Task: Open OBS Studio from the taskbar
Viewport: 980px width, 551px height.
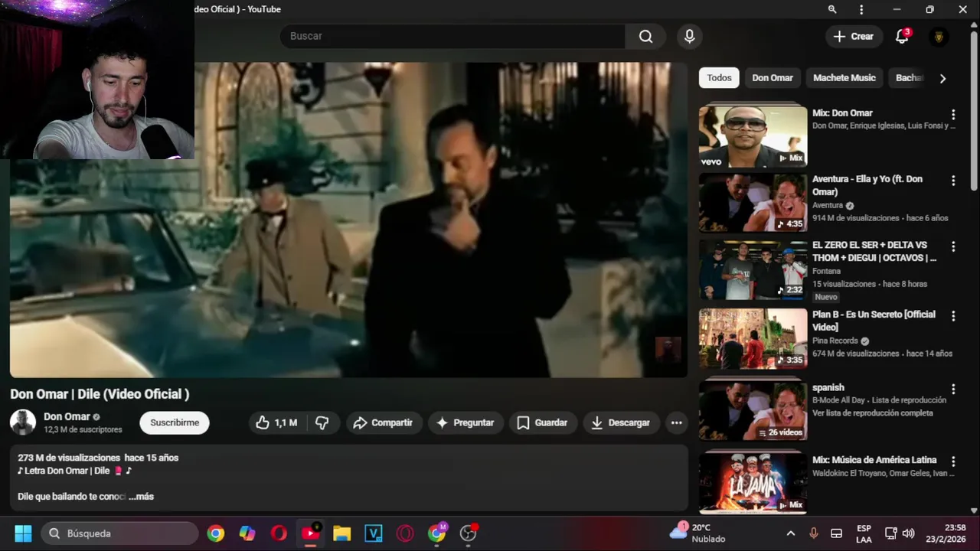Action: (x=468, y=533)
